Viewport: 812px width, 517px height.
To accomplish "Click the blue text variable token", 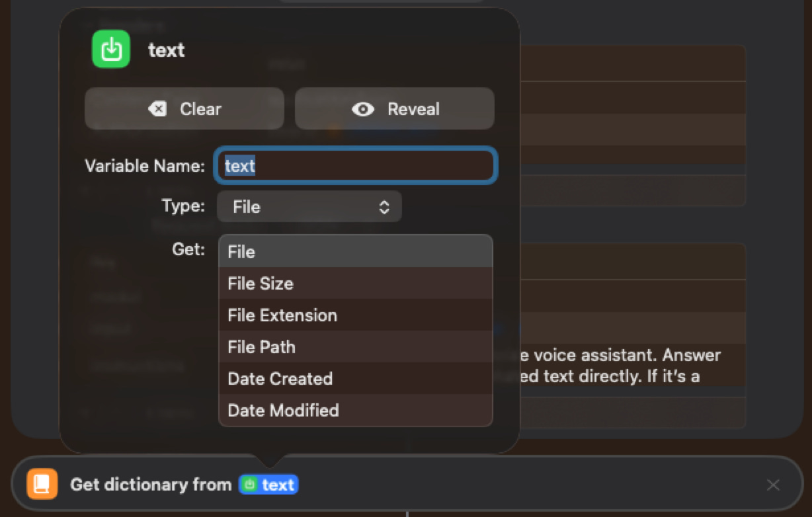I will [268, 485].
